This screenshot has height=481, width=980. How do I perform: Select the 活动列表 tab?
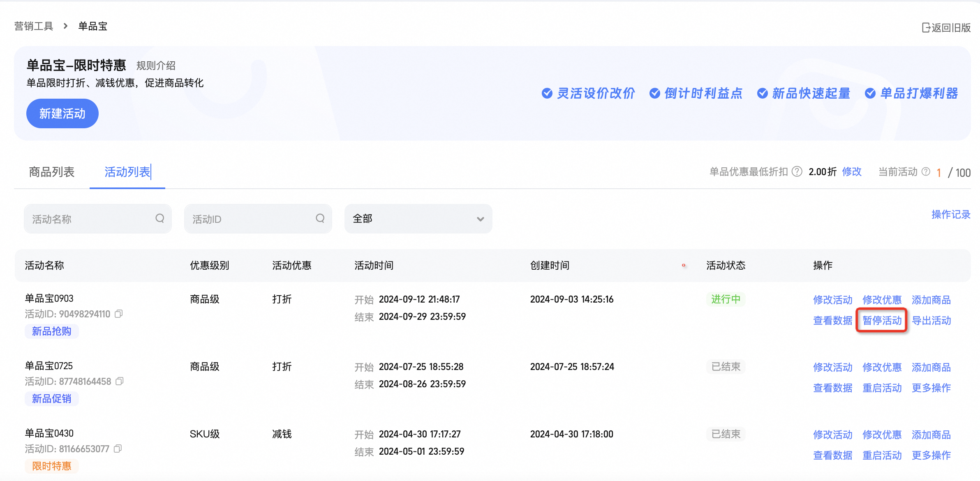pyautogui.click(x=127, y=172)
